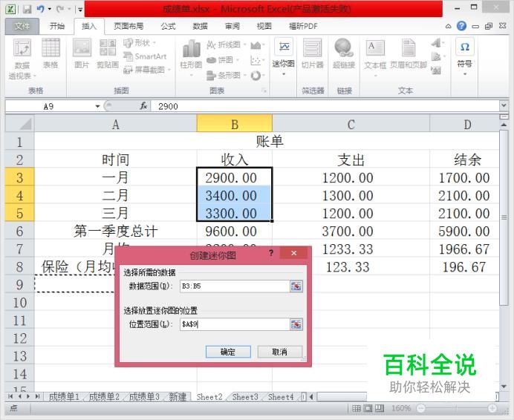Viewport: 514px width, 420px height.
Task: Open Other charts dropdown
Action: [x=257, y=76]
